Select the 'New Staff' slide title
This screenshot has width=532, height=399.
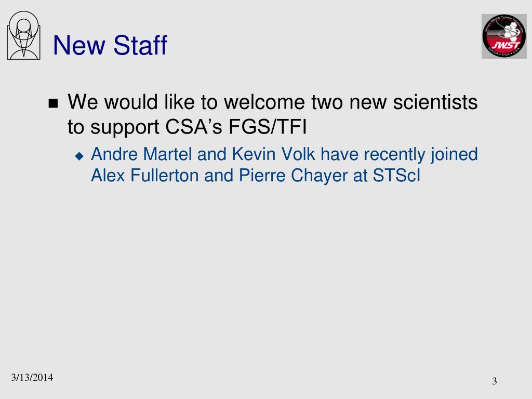point(110,45)
